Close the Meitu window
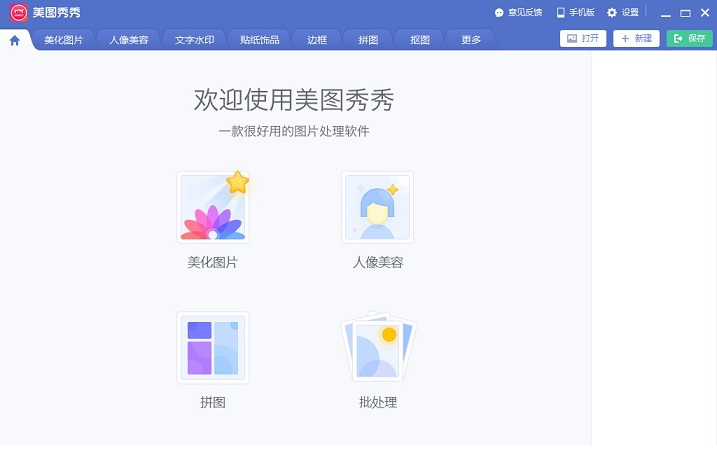Image resolution: width=717 pixels, height=462 pixels. (705, 13)
